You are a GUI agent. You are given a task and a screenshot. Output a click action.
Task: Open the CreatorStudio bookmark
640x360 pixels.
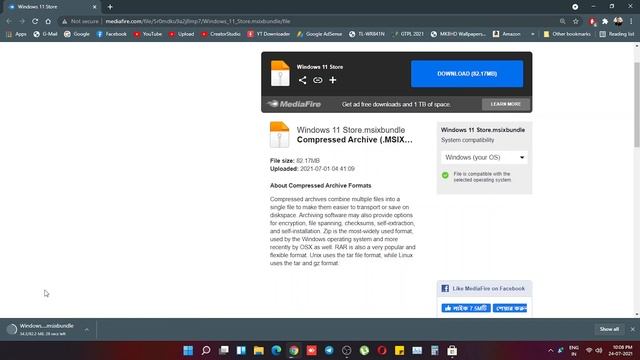point(221,34)
